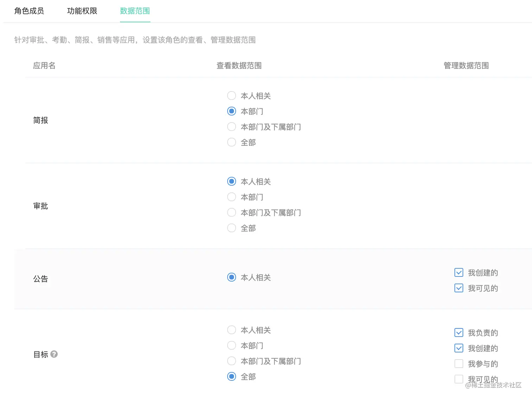
Task: Uncheck 我创建的 in 公告 row
Action: (459, 273)
